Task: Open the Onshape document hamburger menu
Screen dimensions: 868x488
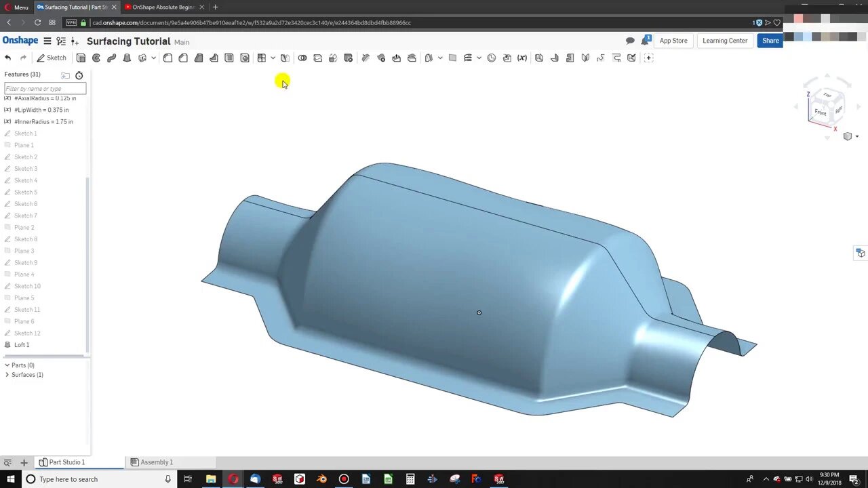Action: coord(47,41)
